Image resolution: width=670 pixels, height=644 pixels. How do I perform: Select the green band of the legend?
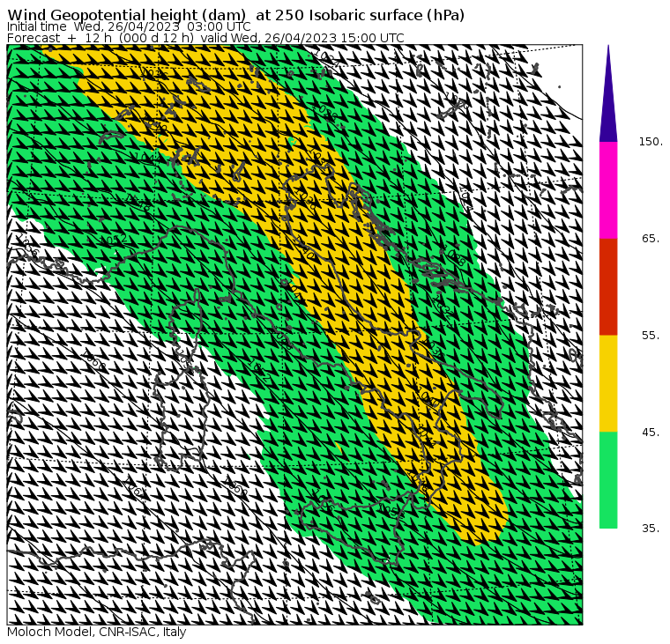tap(608, 480)
